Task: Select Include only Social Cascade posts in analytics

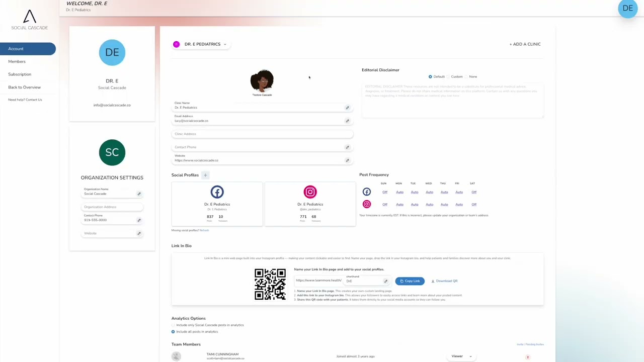Action: [x=173, y=325]
